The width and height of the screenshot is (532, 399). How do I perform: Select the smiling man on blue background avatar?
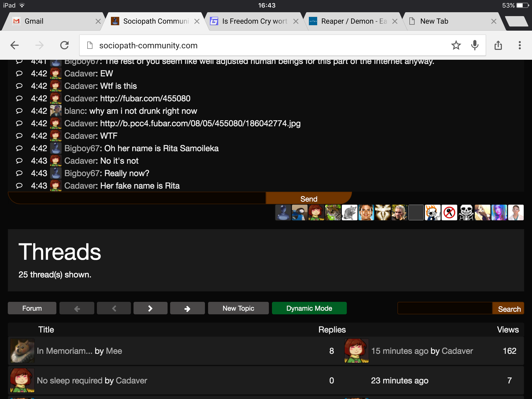[x=366, y=212]
